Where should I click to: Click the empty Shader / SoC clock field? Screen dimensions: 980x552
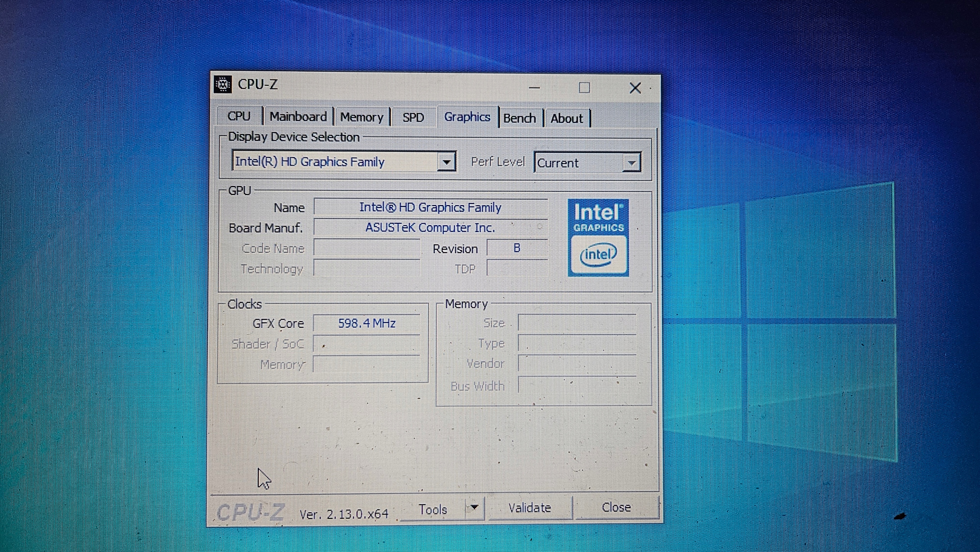(x=367, y=344)
